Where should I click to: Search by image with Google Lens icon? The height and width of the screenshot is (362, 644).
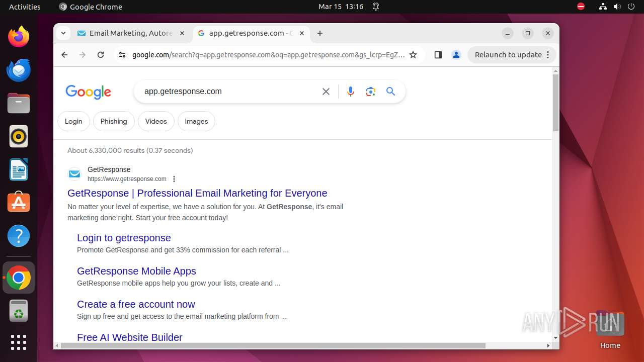tap(371, 92)
